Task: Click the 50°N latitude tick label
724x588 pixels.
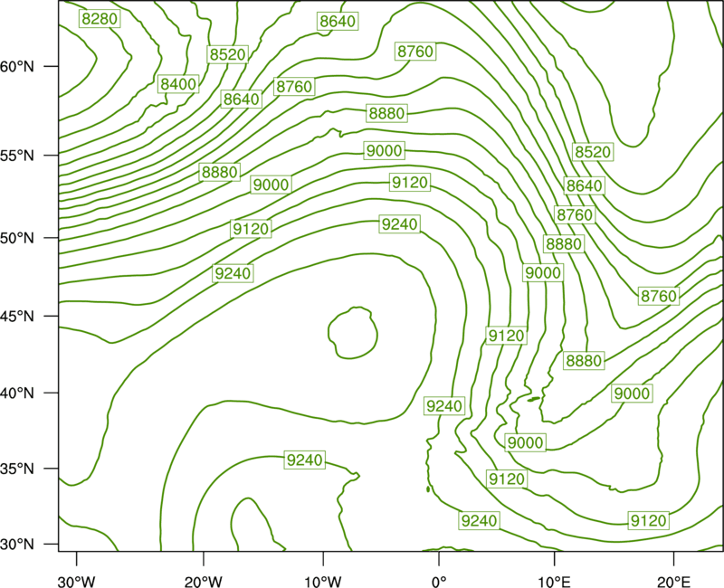Action: click(x=17, y=238)
